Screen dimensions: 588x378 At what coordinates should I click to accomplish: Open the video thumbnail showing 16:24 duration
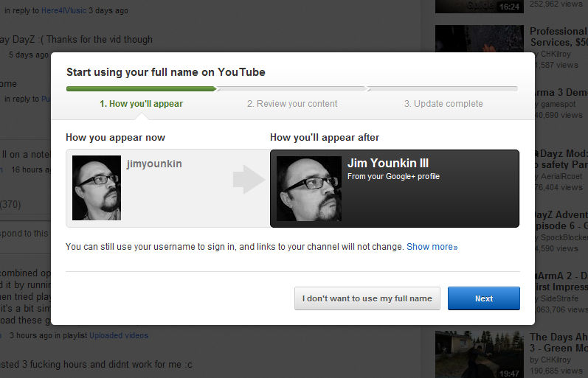pos(480,7)
